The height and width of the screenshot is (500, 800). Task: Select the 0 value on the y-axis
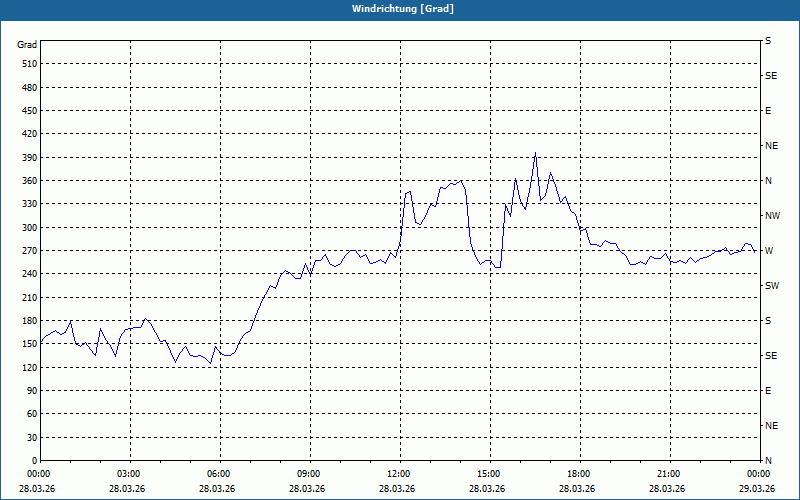[33, 461]
